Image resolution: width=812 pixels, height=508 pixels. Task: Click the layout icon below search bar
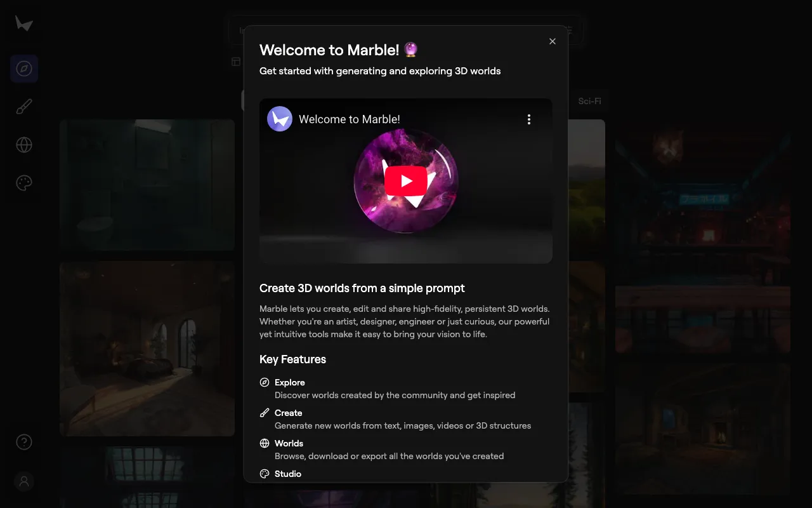pos(236,62)
